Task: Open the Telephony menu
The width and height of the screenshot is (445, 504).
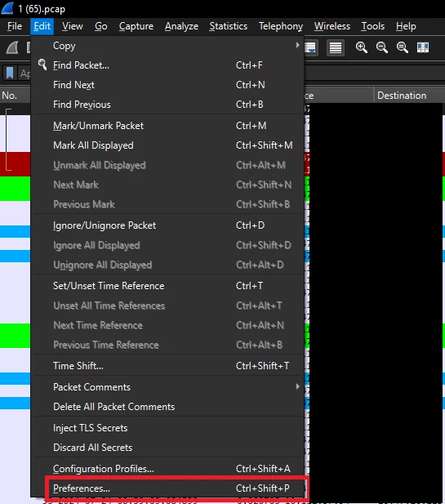Action: pyautogui.click(x=281, y=26)
